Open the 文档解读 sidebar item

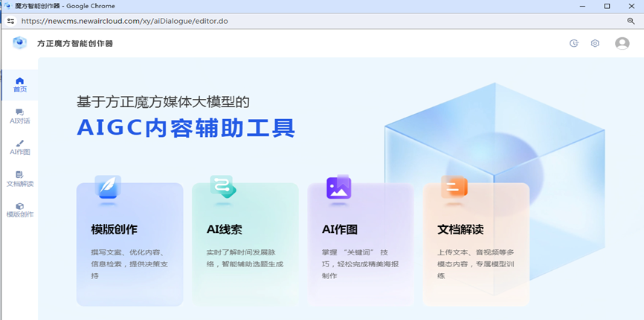20,179
